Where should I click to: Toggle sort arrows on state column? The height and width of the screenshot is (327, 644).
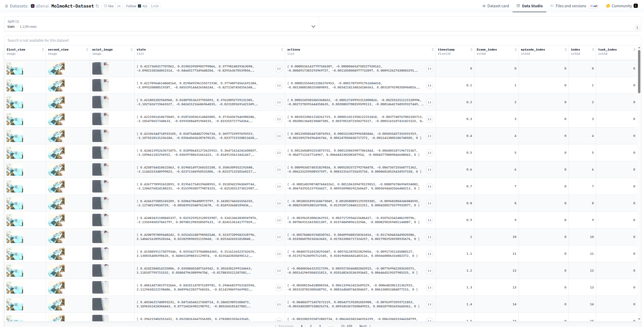[282, 50]
